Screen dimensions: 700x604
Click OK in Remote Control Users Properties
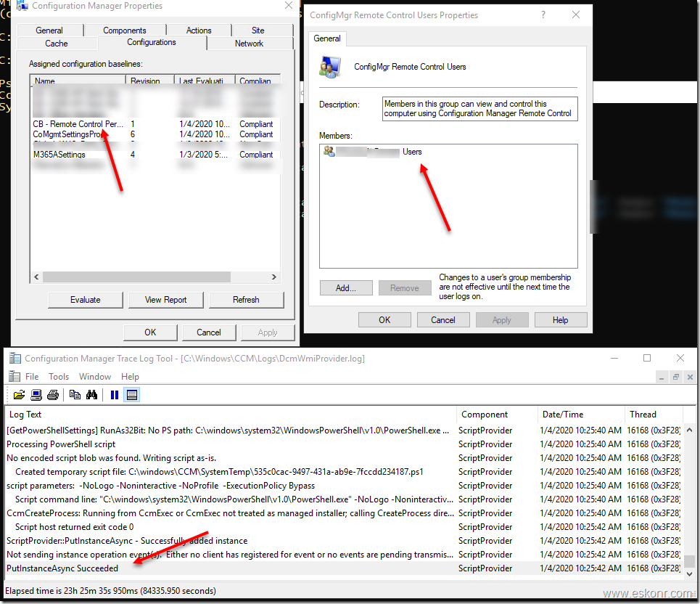click(x=385, y=320)
